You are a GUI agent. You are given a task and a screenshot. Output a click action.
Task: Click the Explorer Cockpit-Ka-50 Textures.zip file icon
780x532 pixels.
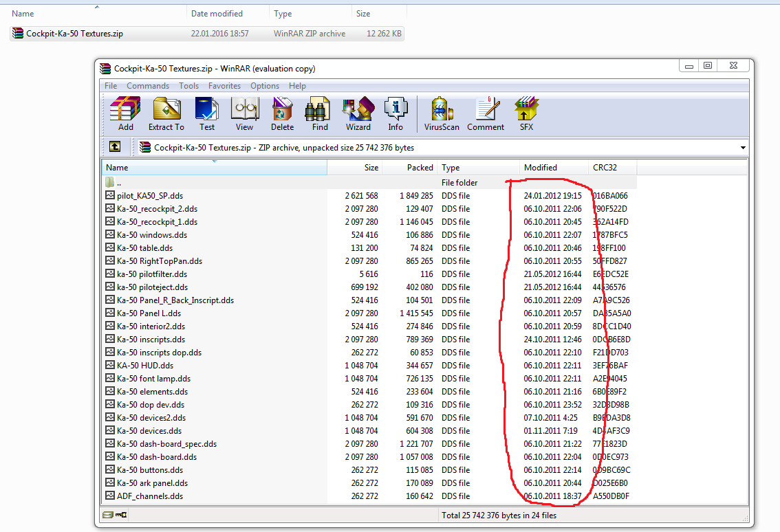pos(18,33)
